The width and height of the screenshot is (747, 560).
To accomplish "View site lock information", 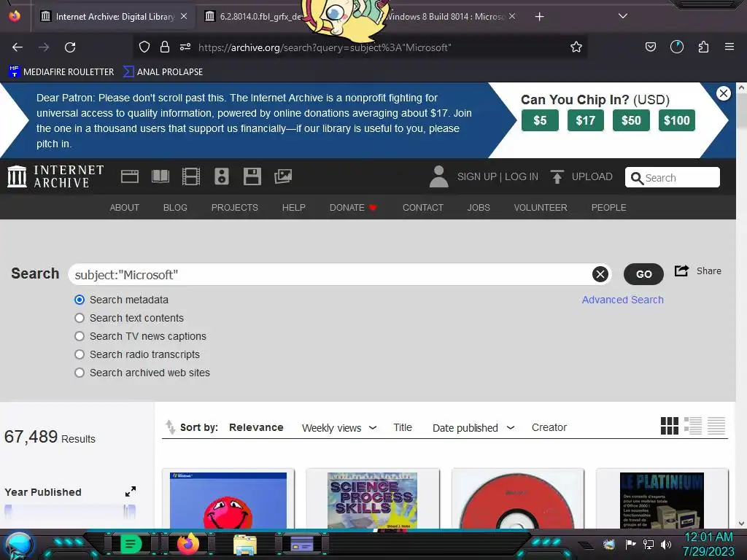I will (x=165, y=47).
